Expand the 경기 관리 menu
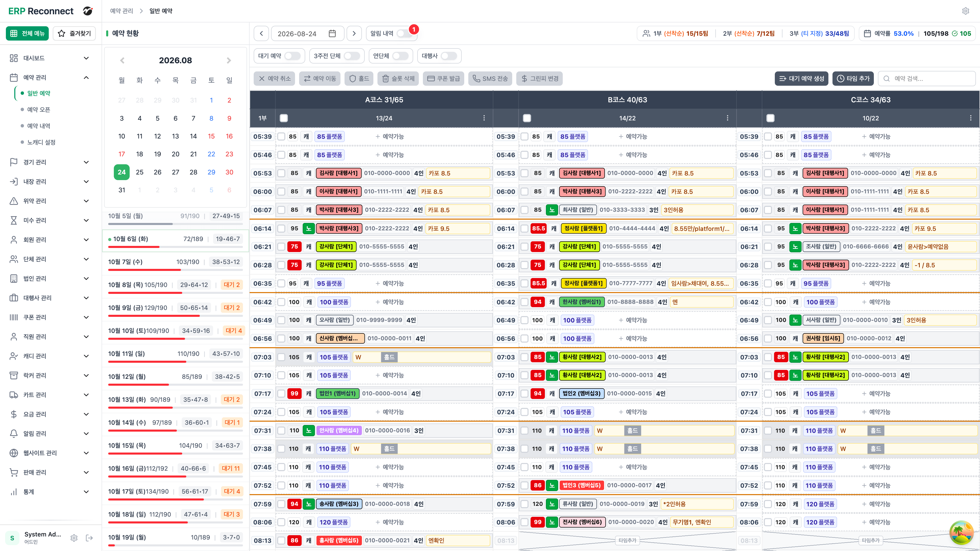Image resolution: width=980 pixels, height=551 pixels. click(x=51, y=162)
